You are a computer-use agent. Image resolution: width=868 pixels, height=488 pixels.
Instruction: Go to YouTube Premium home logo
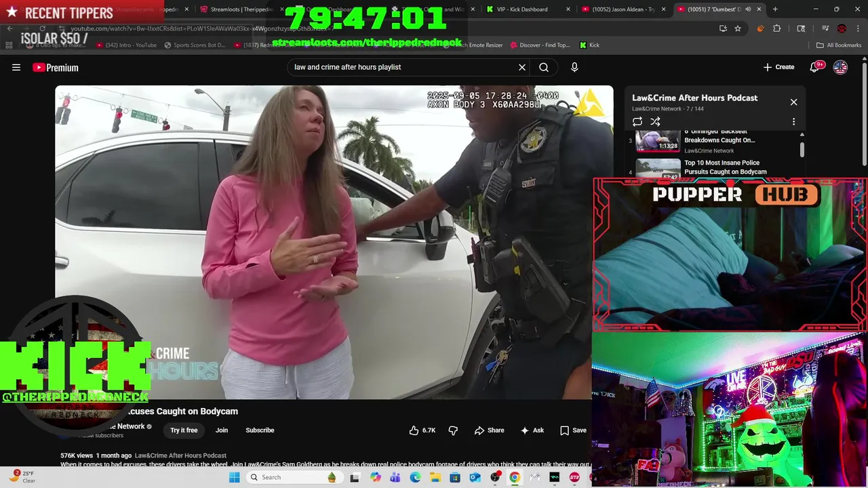pos(56,67)
